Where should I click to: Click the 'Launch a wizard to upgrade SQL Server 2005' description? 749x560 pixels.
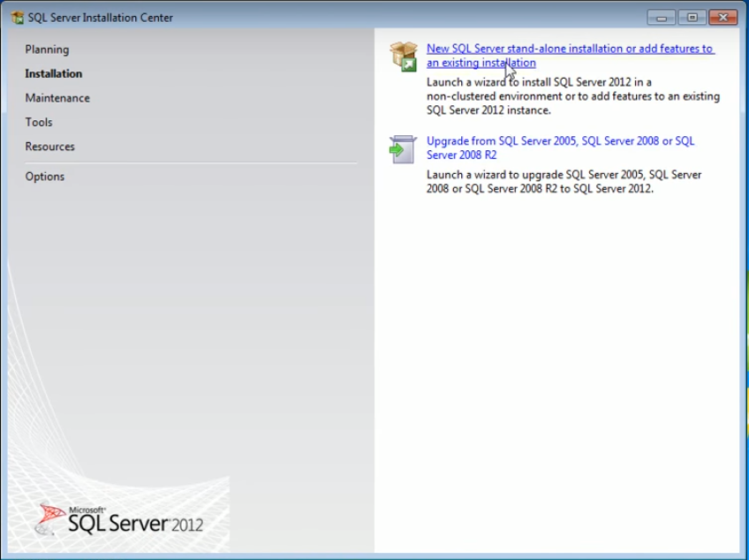(x=564, y=182)
